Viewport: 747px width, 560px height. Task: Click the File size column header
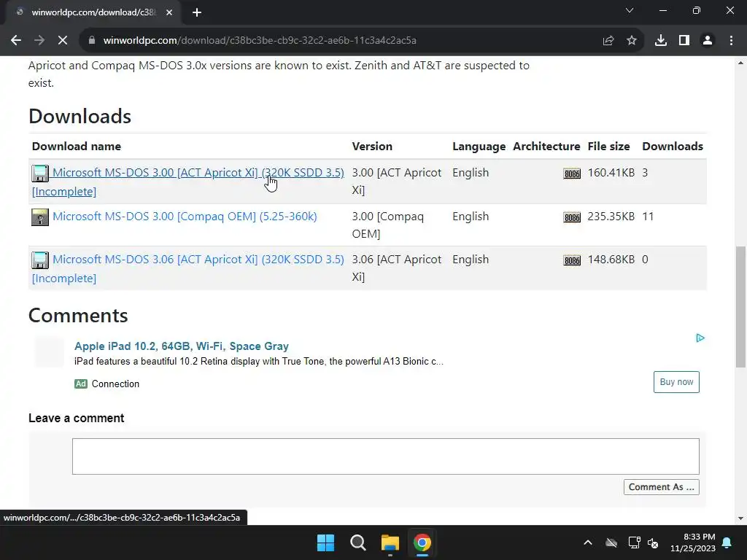coord(608,146)
